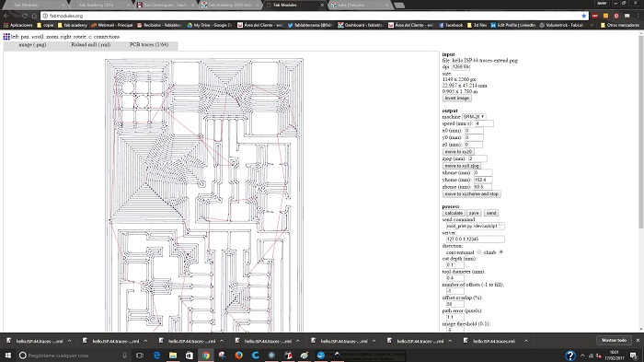The image size is (644, 362).
Task: Open options arrow for hello.ISP.44.traces.rml download
Action: pos(526,341)
